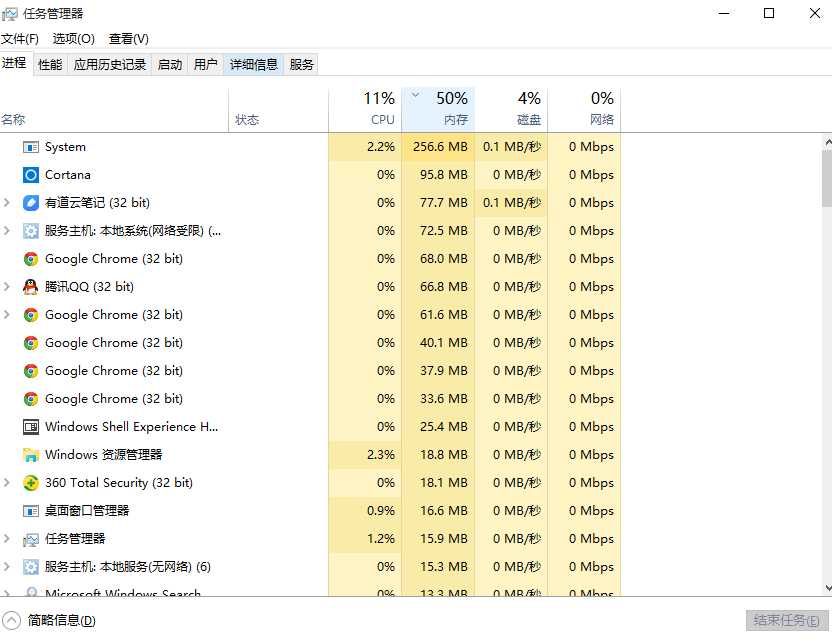Expand the 任务管理器 process group

7,539
